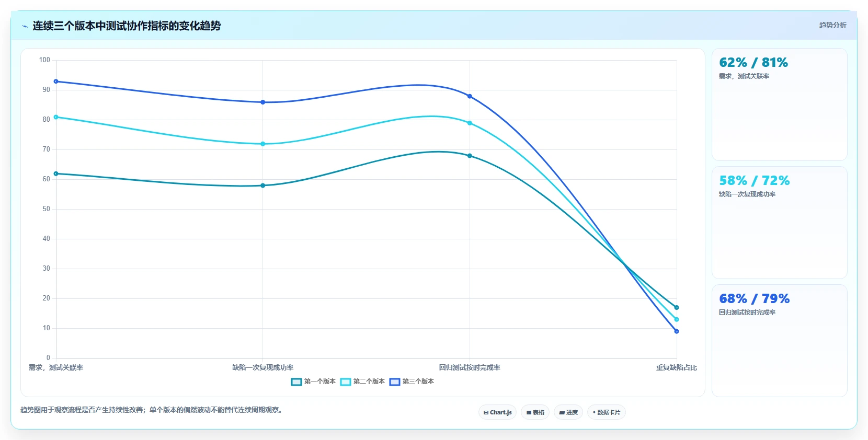
Task: Select the Chart.js pill tag
Action: coord(497,412)
